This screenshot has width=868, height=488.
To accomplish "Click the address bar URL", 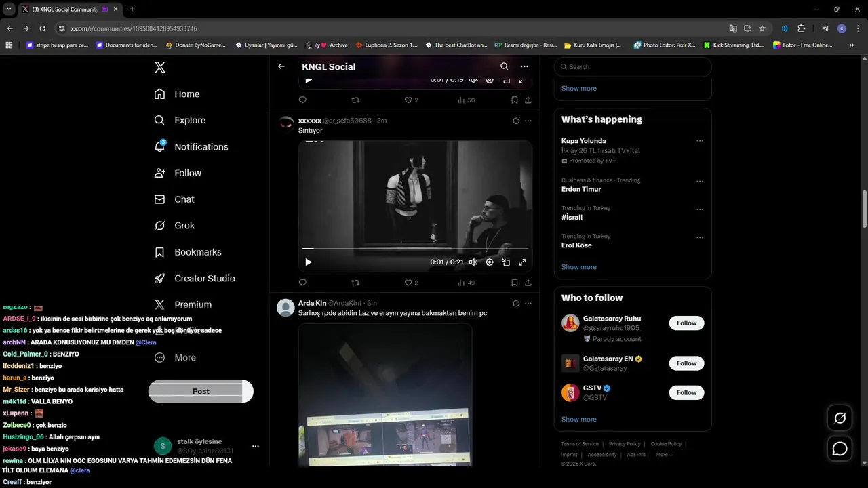I will click(x=134, y=28).
